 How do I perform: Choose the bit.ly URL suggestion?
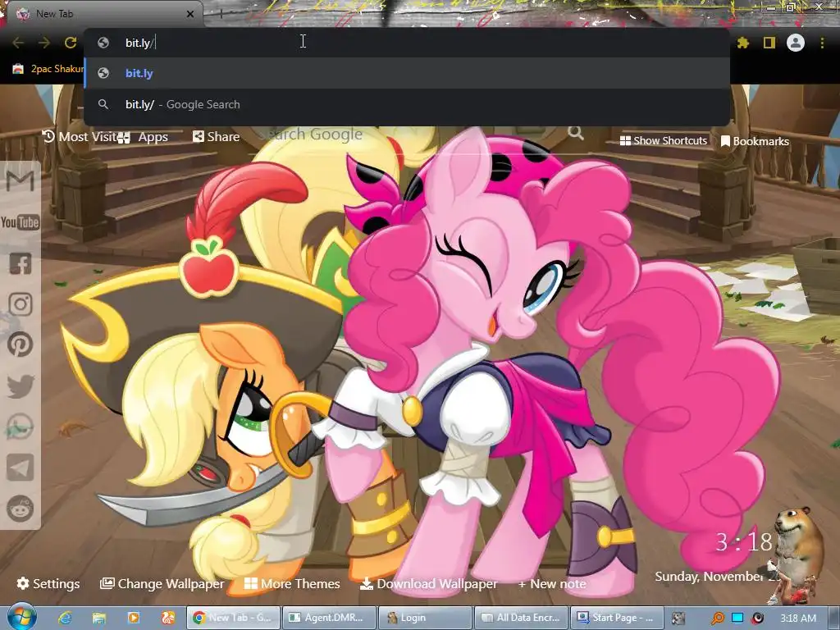point(407,73)
